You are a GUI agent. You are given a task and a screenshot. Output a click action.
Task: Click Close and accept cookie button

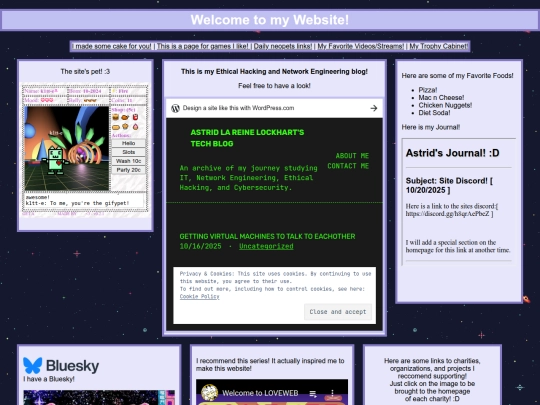click(x=338, y=312)
